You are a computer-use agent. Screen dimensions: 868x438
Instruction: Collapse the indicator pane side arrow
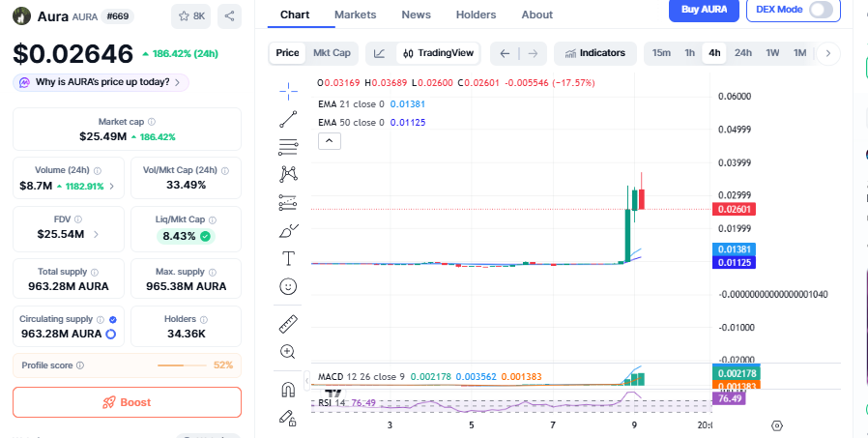click(307, 381)
